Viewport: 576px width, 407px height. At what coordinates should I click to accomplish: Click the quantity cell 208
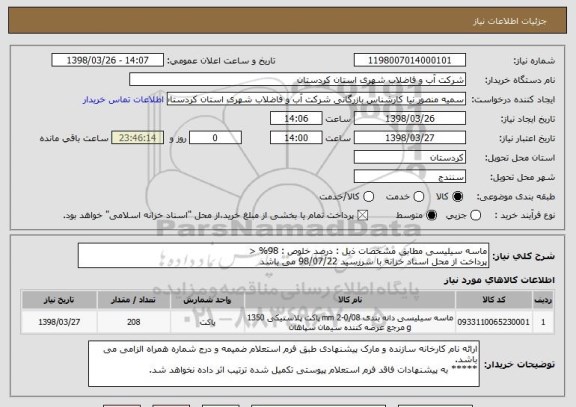pos(134,322)
